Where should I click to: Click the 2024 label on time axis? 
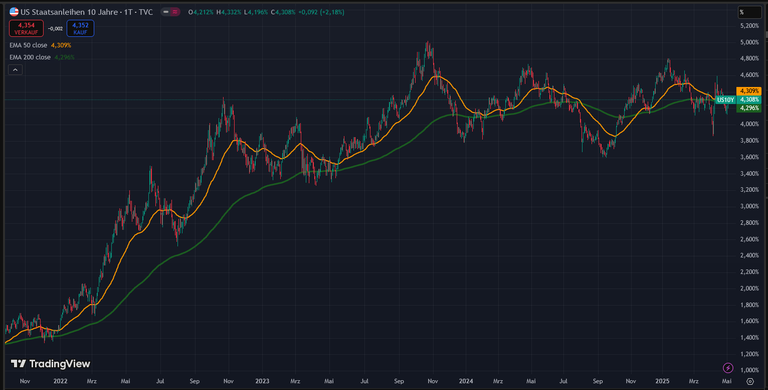466,381
